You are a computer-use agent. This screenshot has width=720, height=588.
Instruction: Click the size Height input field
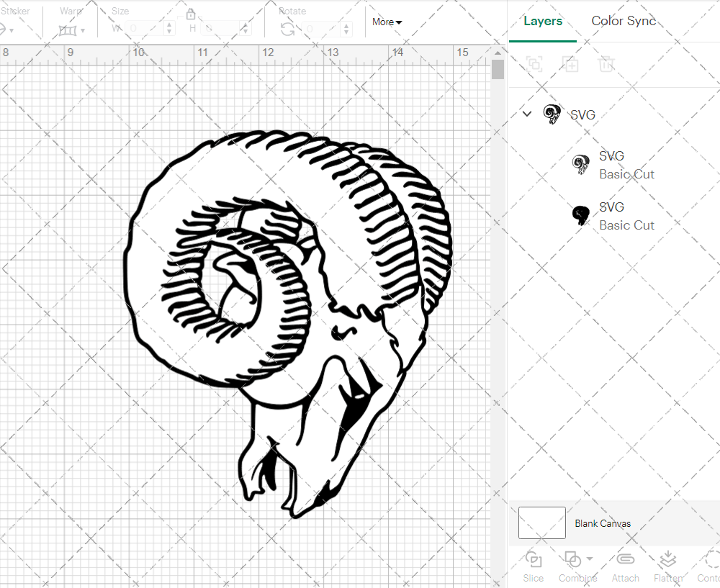220,29
